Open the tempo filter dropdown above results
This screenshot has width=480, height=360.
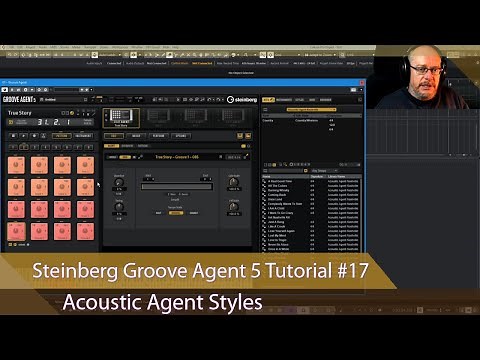pyautogui.click(x=324, y=171)
